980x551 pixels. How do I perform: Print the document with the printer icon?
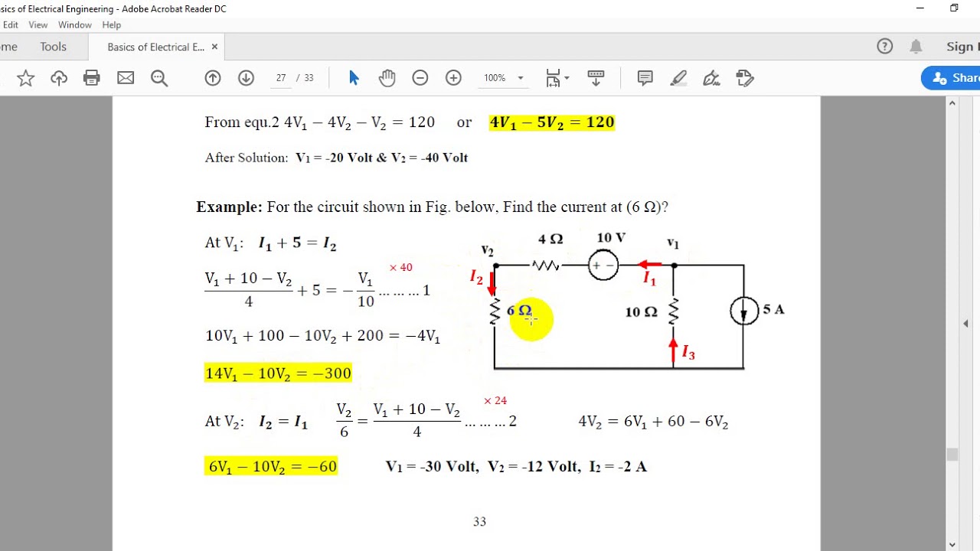click(x=92, y=78)
